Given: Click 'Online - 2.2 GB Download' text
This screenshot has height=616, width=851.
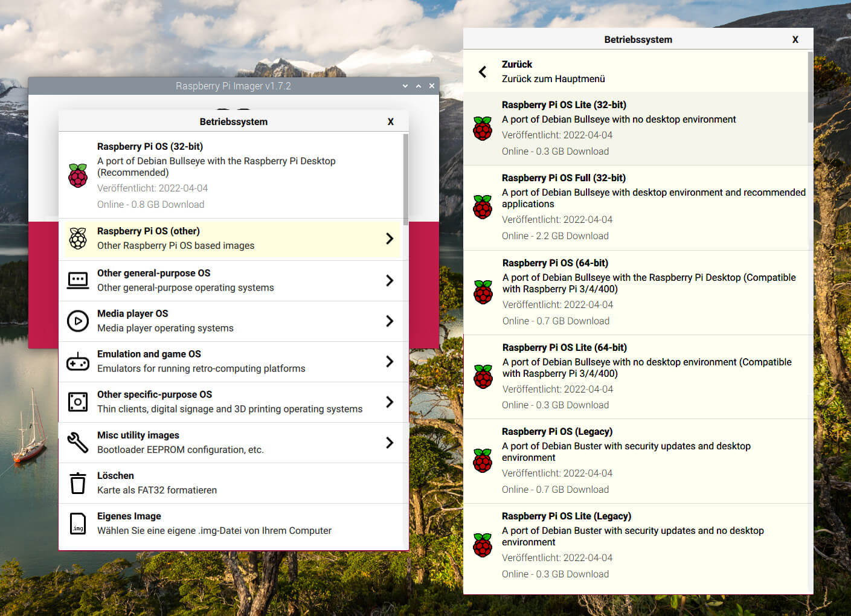Looking at the screenshot, I should tap(555, 236).
